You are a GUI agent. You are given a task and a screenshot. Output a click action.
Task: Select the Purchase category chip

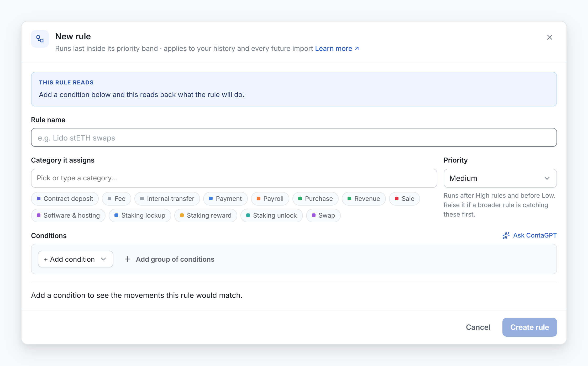316,199
